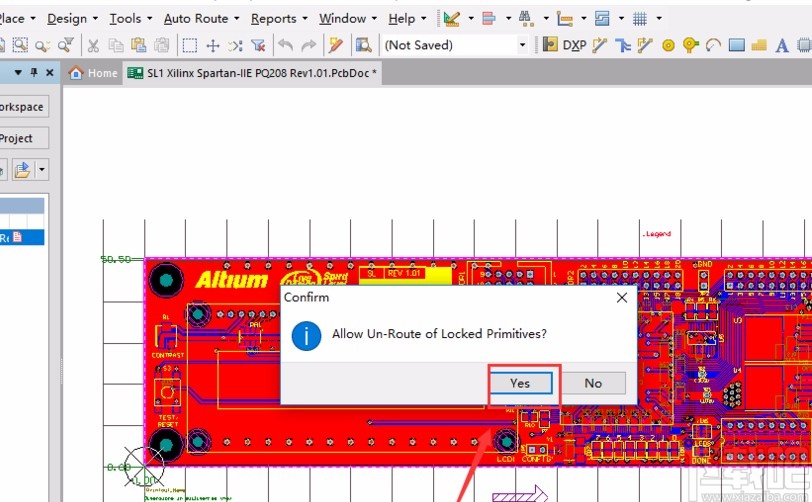Click the Project button in side panel

(23, 138)
